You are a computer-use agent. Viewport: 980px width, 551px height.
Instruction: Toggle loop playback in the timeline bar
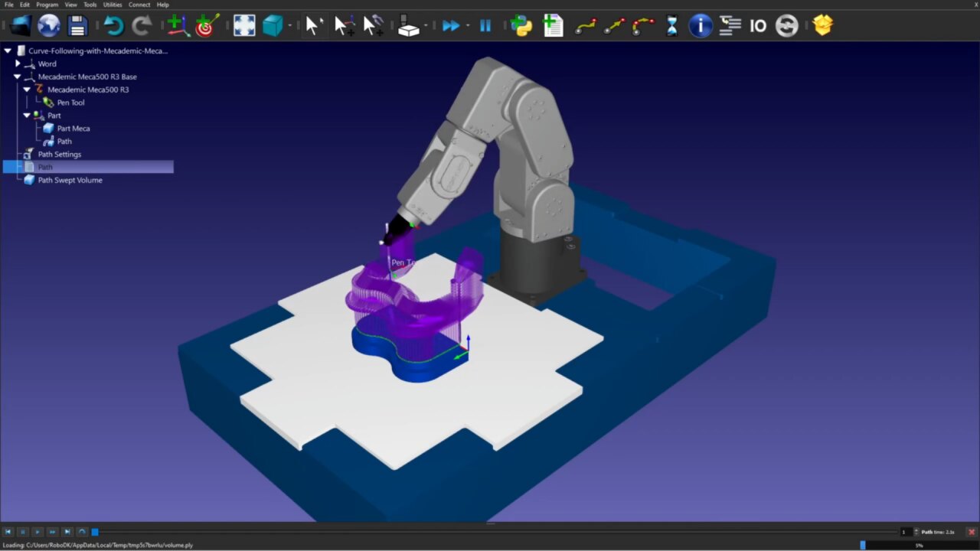(82, 532)
